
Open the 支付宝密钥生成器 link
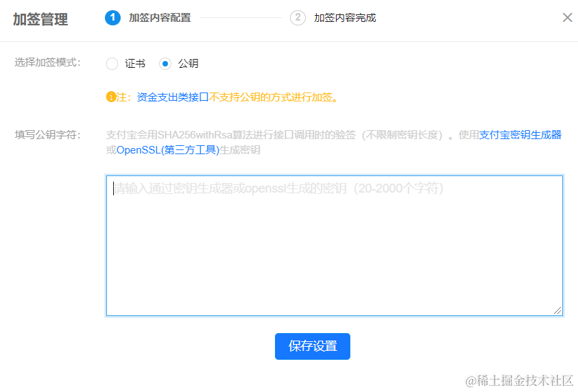(x=520, y=135)
